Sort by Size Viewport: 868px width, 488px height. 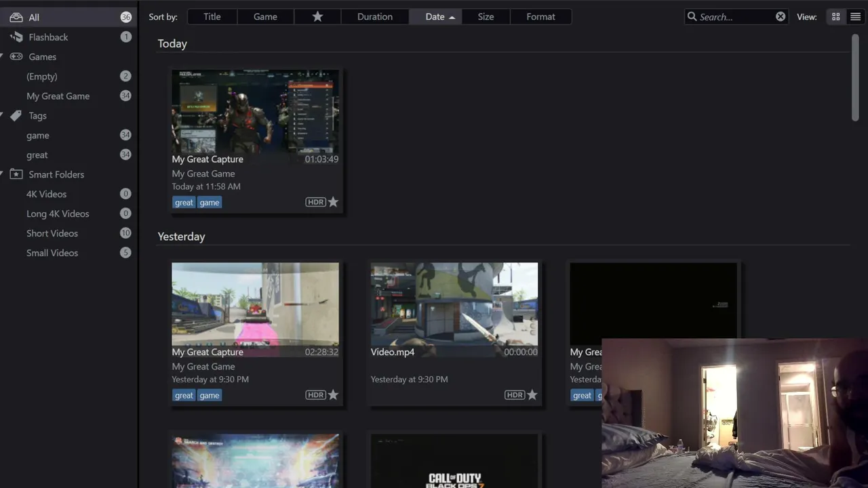click(x=486, y=16)
